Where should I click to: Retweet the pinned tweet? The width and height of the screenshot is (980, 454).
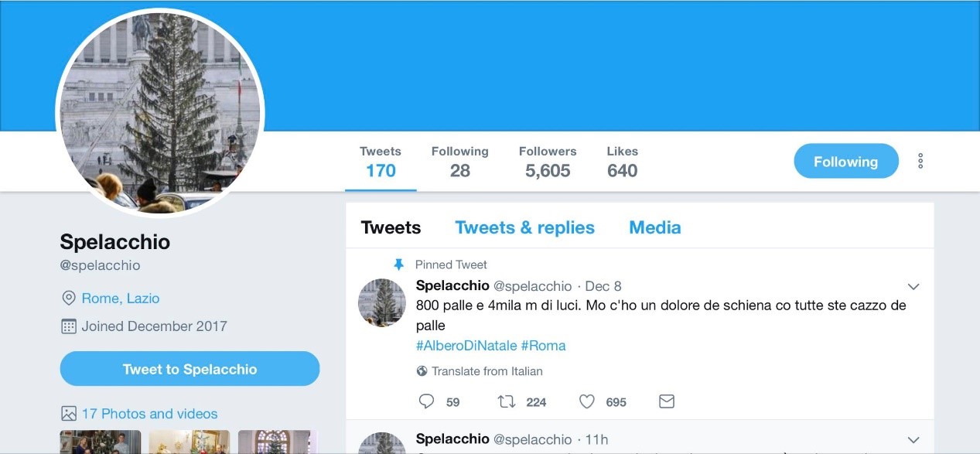[x=507, y=401]
